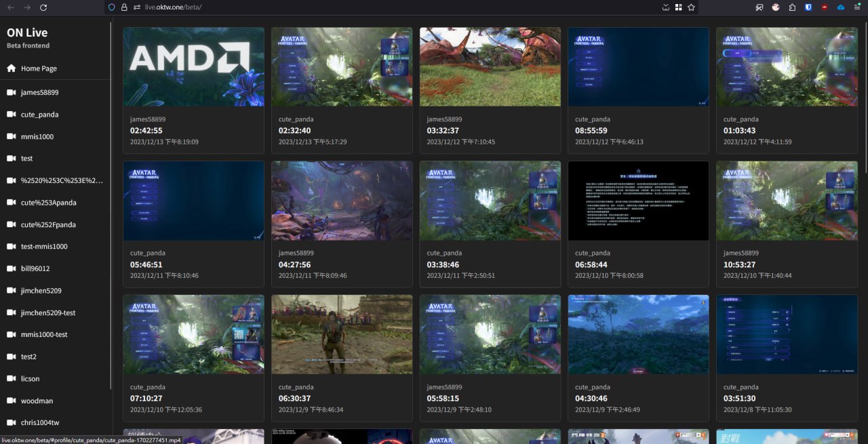Click the camera icon beside mmis1000
868x444 pixels.
pyautogui.click(x=11, y=136)
